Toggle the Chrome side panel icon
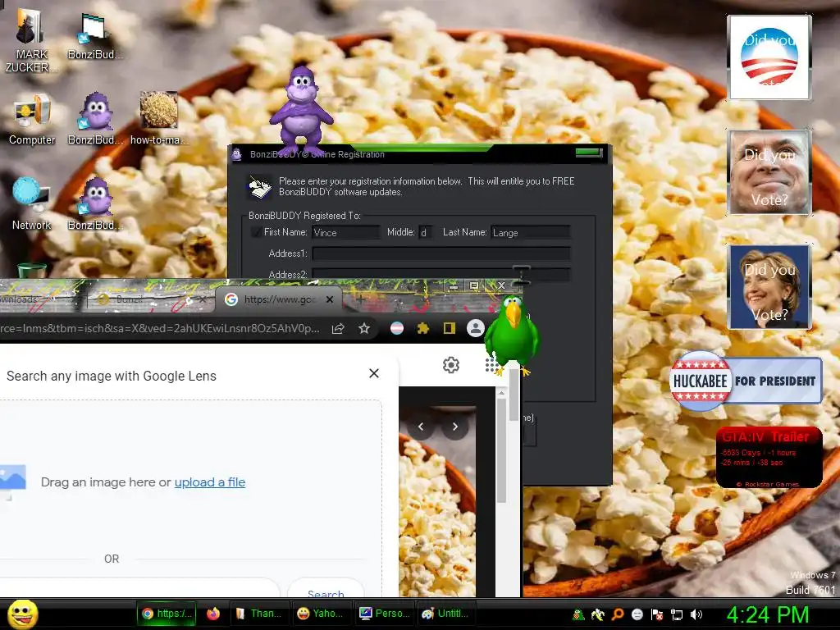Image resolution: width=840 pixels, height=630 pixels. pos(450,328)
